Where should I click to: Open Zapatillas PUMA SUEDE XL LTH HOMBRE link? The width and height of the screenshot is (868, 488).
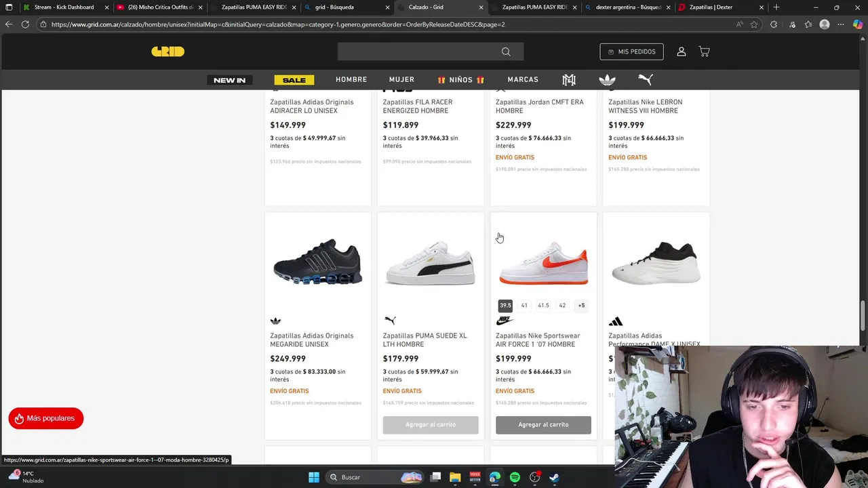425,340
